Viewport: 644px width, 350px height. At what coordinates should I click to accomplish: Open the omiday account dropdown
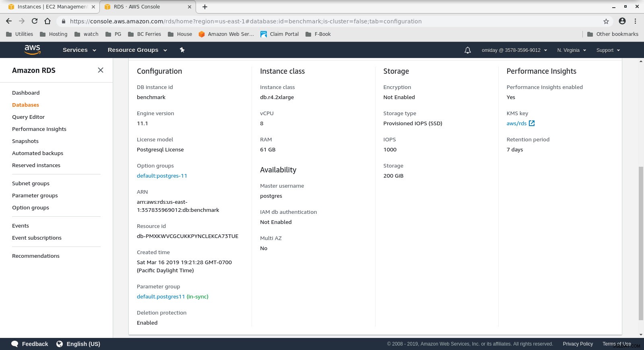point(514,50)
